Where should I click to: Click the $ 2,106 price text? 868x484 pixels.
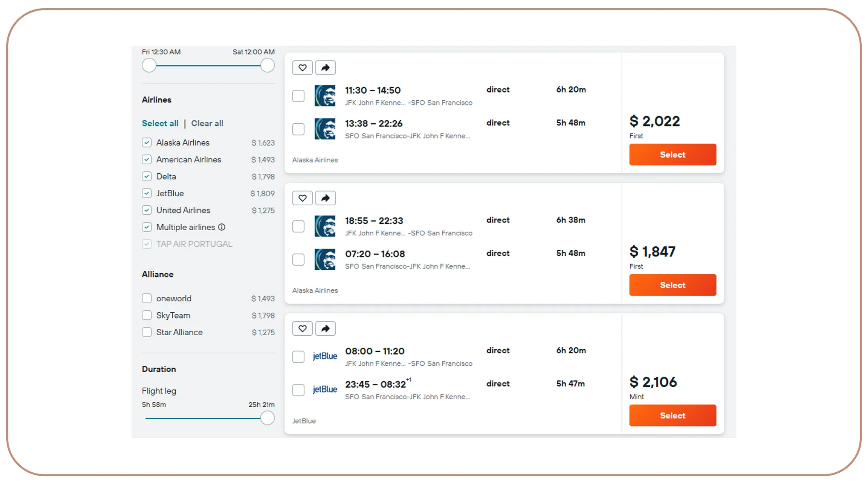(653, 382)
